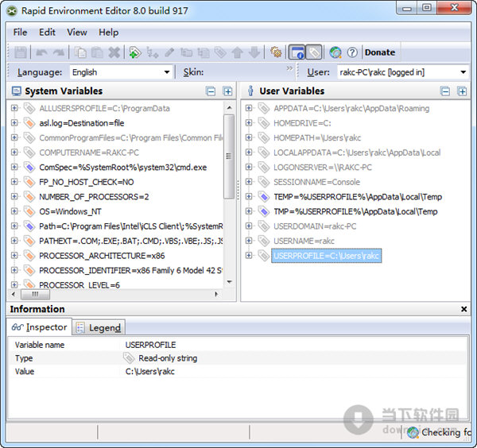Viewport: 477px width, 448px height.
Task: Click the Paste clipboard icon
Action: click(x=97, y=52)
